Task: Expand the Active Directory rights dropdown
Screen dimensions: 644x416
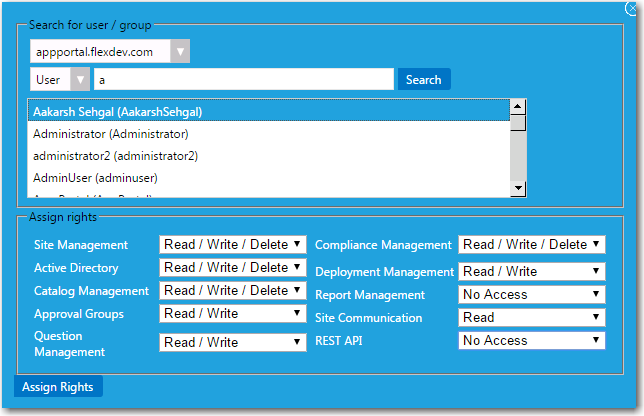Action: 232,268
